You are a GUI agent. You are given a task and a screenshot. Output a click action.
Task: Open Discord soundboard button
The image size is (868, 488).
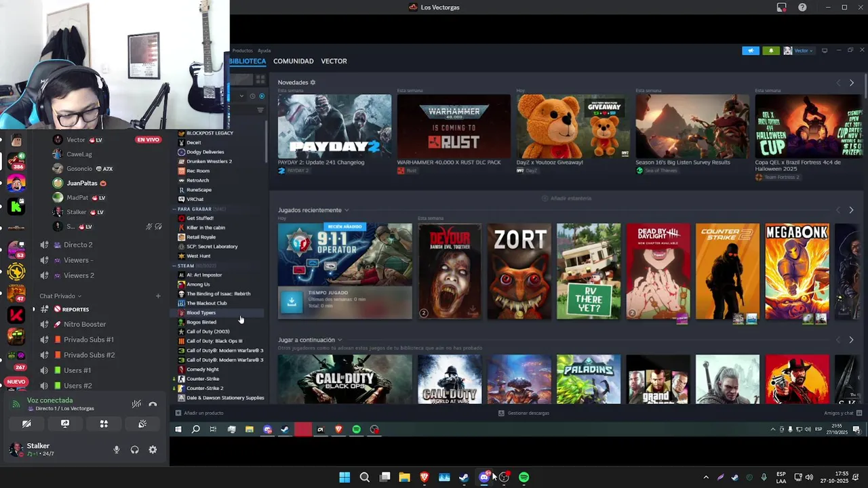tap(142, 424)
